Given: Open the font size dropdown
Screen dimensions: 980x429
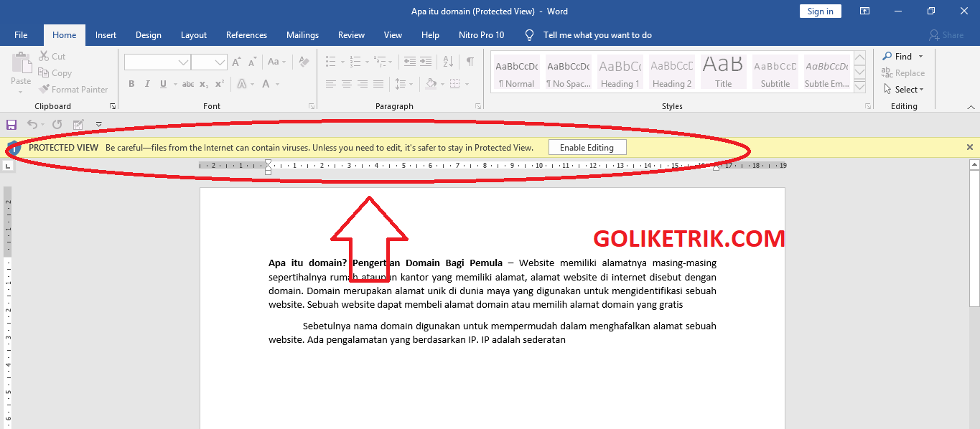Looking at the screenshot, I should (x=220, y=62).
